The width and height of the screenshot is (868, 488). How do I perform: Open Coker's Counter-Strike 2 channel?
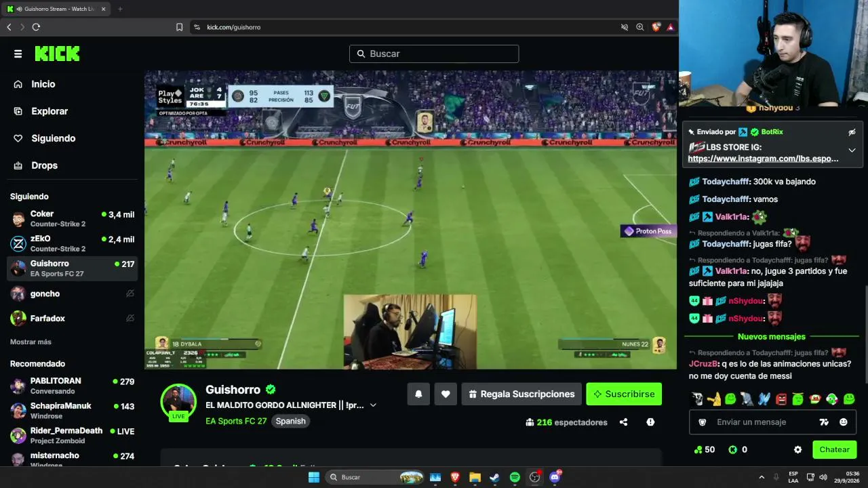point(72,219)
